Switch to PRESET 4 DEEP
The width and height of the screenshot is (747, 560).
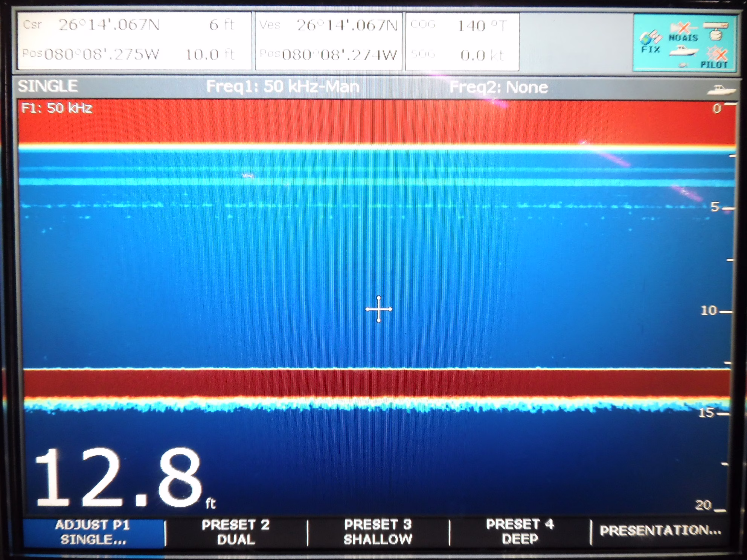pyautogui.click(x=520, y=532)
